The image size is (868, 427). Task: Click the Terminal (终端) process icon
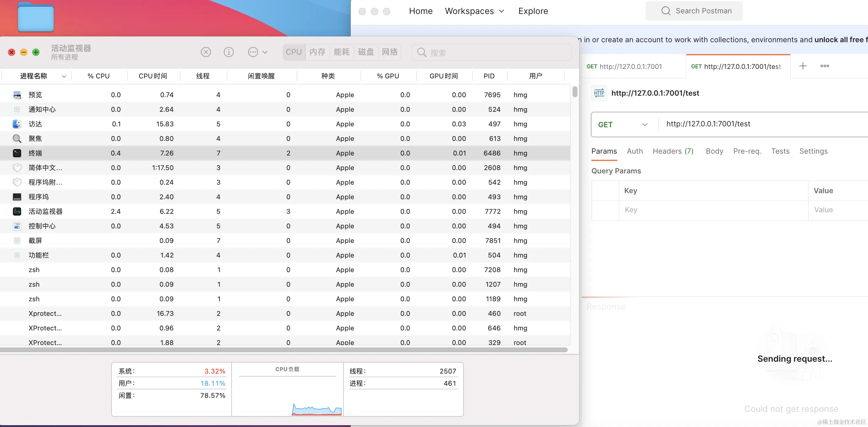click(17, 153)
